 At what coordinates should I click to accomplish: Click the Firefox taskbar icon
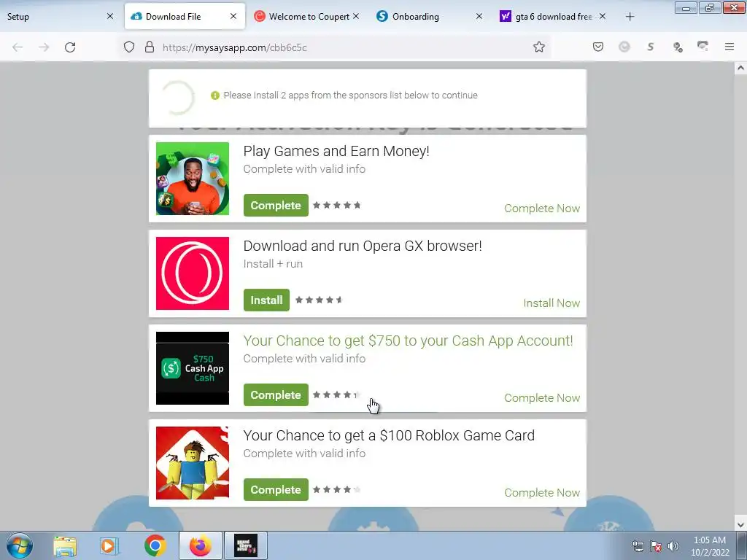[200, 546]
